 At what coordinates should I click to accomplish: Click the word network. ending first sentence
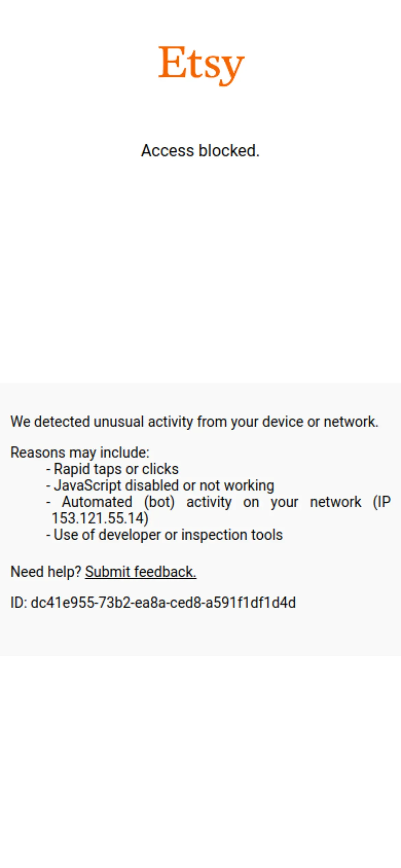point(351,422)
